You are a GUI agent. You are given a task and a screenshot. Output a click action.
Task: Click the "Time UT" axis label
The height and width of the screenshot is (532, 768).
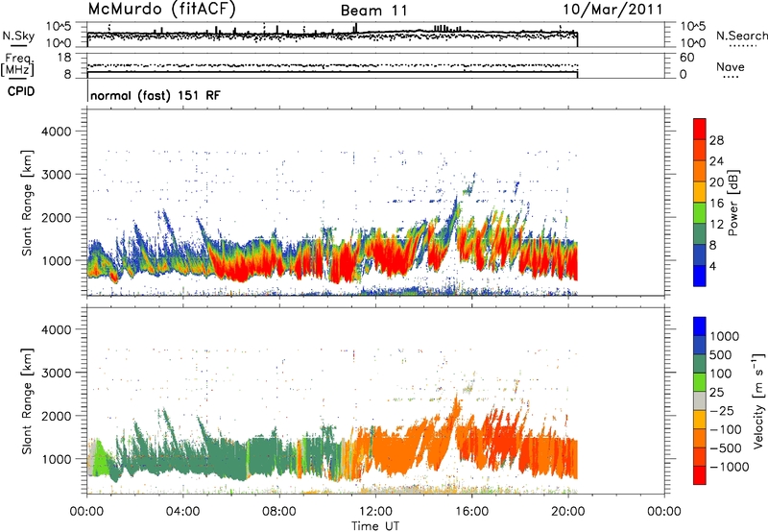tap(375, 526)
